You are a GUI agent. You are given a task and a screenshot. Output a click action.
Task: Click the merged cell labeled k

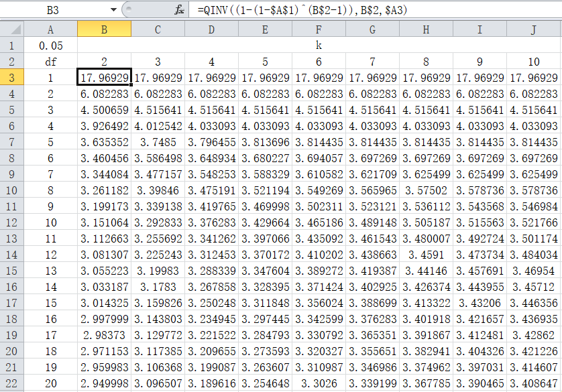319,45
